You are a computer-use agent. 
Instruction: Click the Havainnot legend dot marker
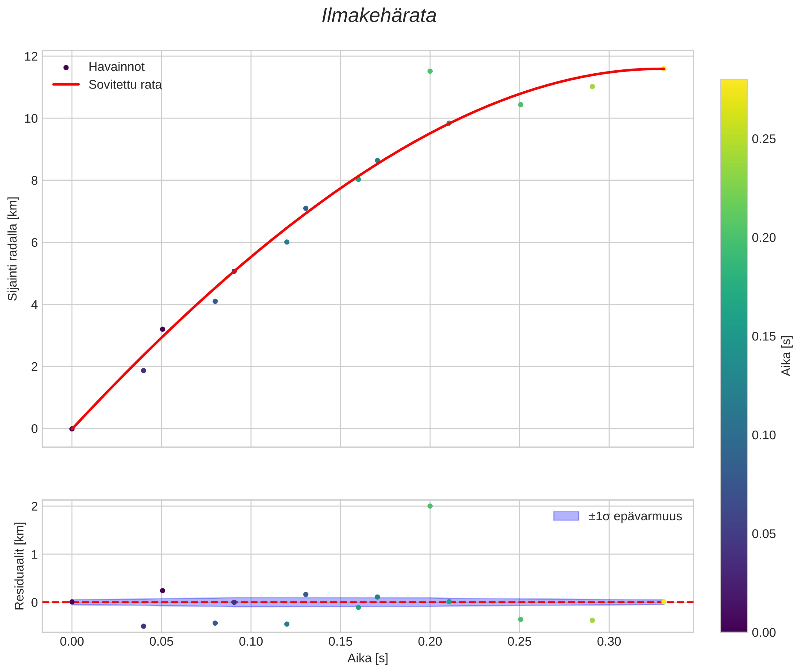click(x=66, y=67)
